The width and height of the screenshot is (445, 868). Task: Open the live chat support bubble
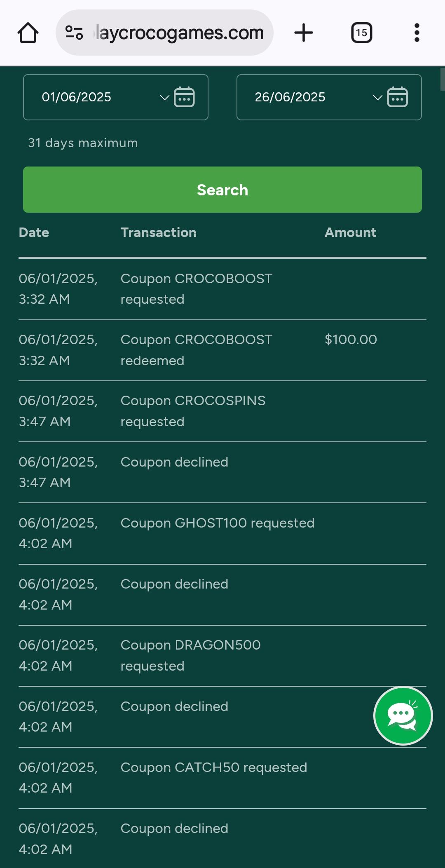click(x=403, y=716)
